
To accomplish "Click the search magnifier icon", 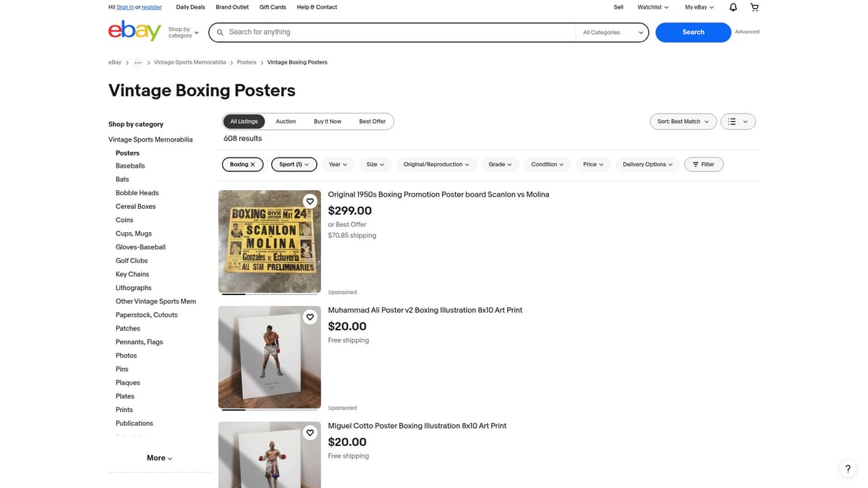I will click(x=220, y=32).
